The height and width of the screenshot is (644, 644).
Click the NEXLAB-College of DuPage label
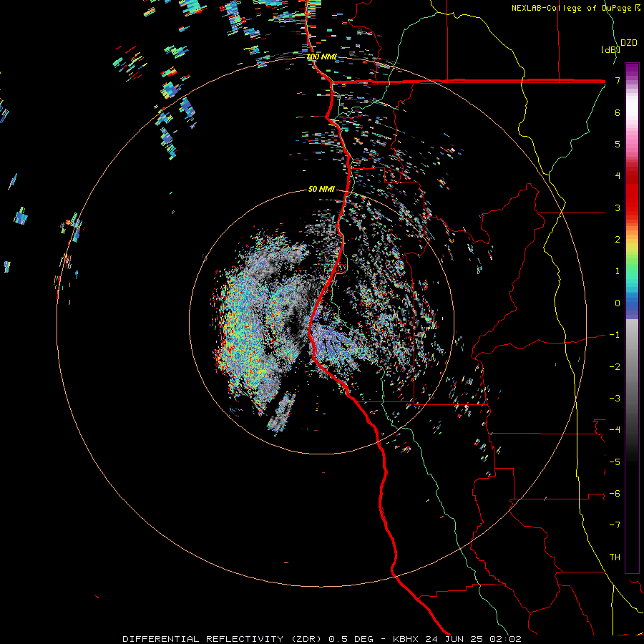point(576,8)
